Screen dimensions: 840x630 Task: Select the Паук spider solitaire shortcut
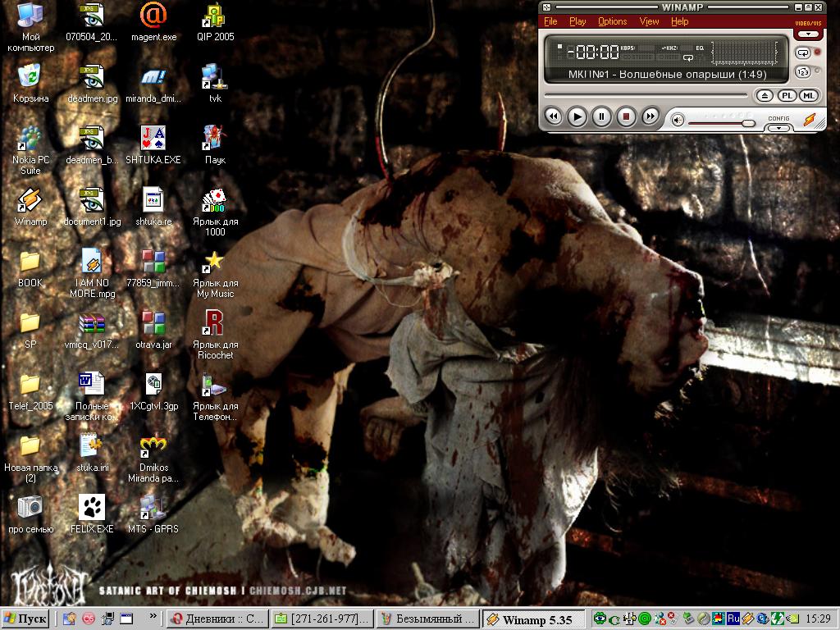click(216, 145)
